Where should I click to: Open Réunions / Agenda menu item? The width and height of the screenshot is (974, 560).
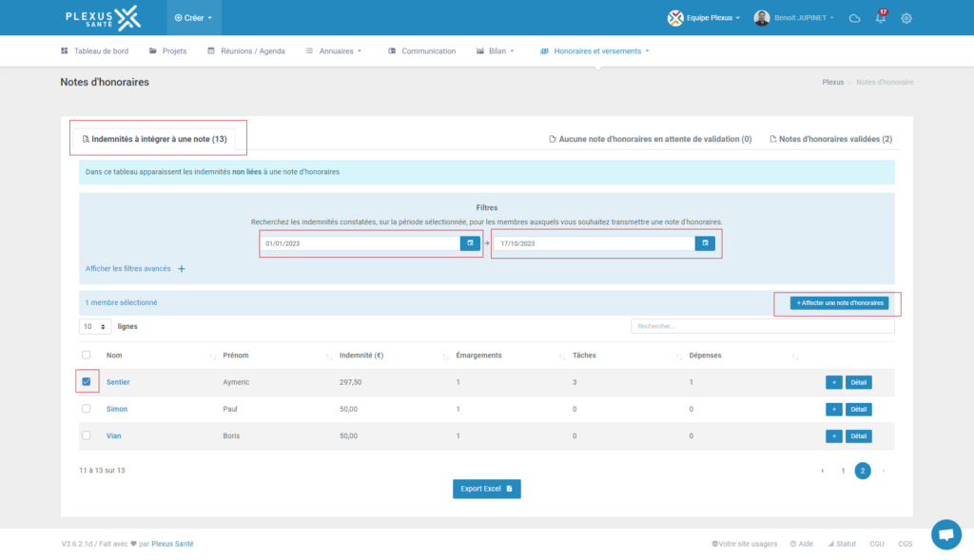coord(246,51)
